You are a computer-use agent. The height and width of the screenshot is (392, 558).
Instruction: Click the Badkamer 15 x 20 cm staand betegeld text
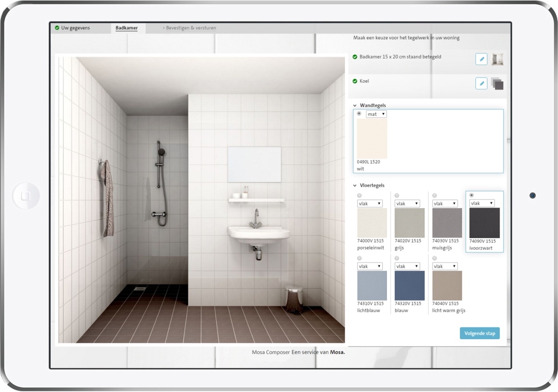coord(400,57)
